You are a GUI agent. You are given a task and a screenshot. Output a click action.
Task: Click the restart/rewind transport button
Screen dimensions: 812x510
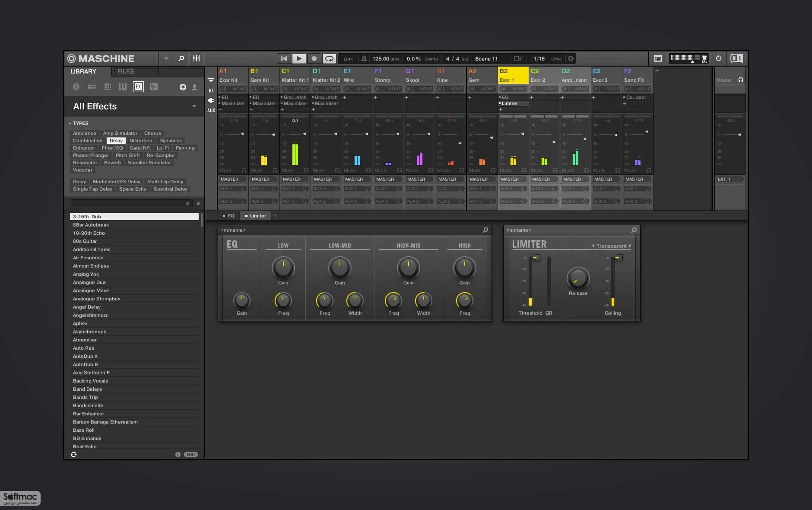284,59
